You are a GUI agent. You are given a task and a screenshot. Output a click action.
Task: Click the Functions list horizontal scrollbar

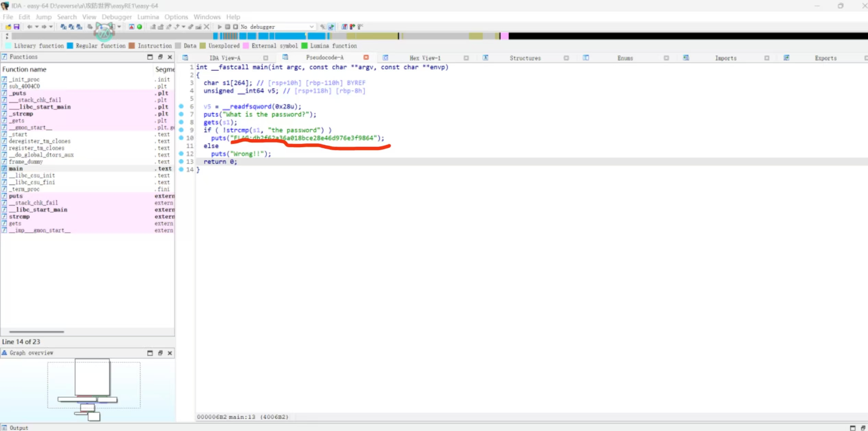36,332
